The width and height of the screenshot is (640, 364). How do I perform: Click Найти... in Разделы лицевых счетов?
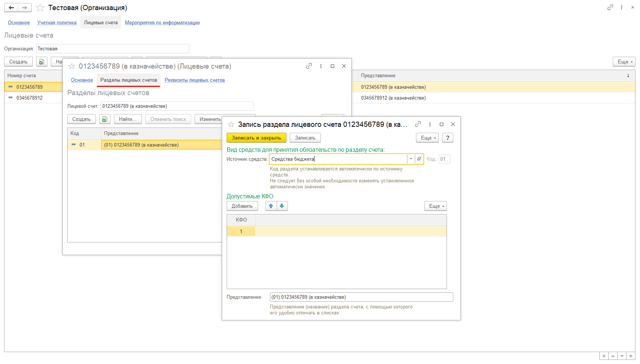tap(128, 119)
